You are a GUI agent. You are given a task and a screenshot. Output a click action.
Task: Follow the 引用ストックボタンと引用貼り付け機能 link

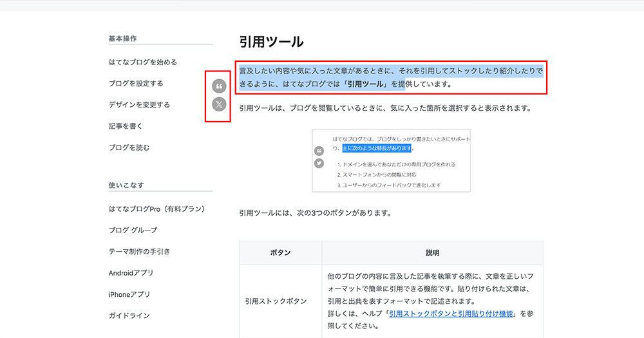click(x=451, y=314)
